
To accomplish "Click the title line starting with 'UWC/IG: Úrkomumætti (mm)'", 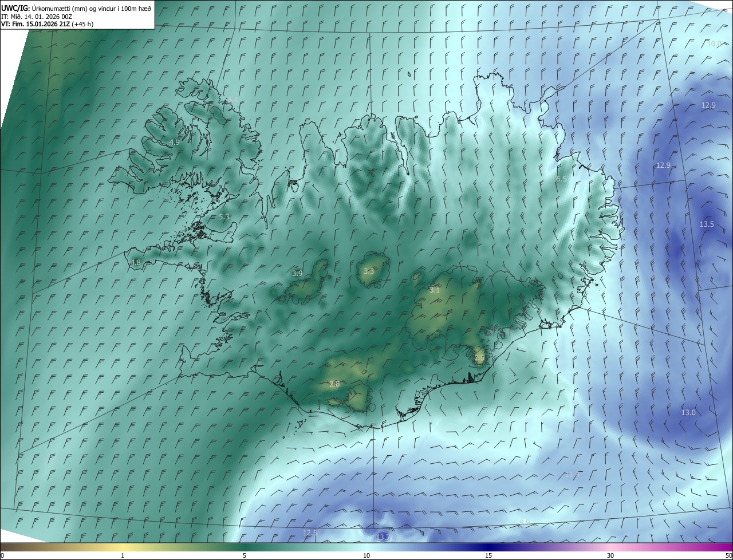I will click(x=76, y=7).
